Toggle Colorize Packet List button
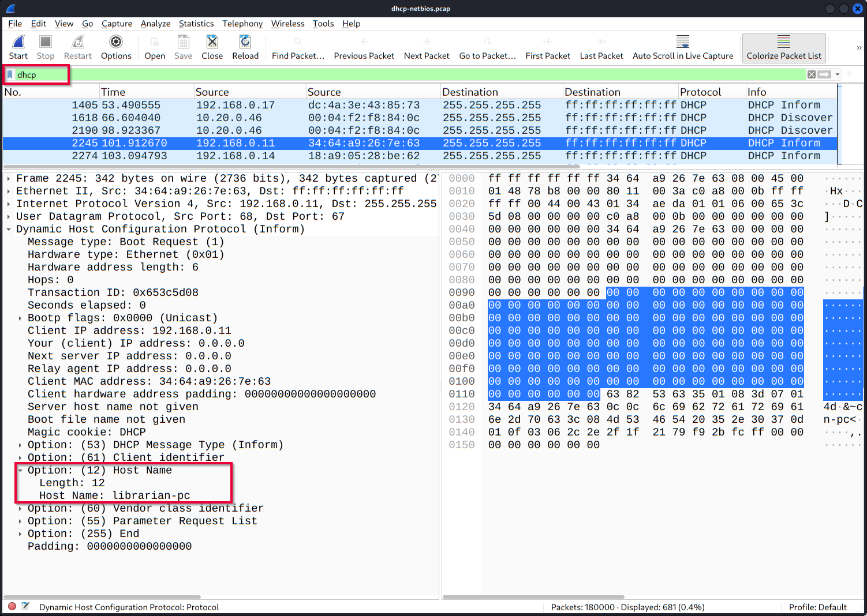The image size is (867, 616). (784, 47)
